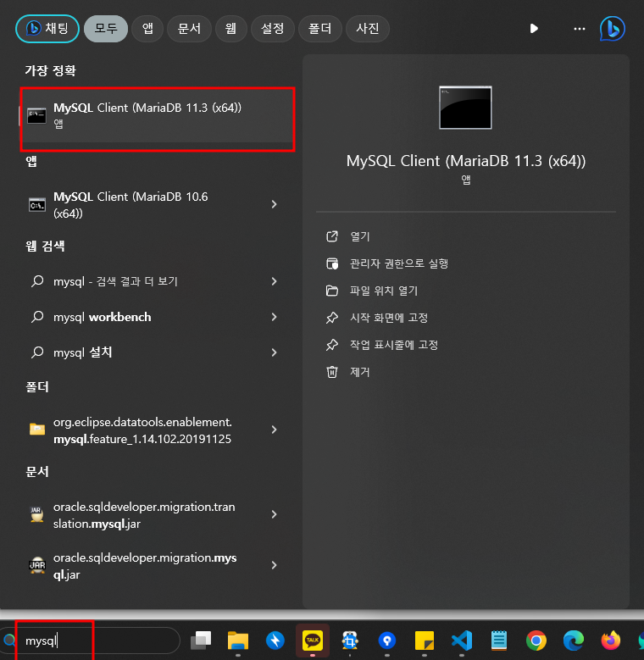Click the pin icon beside 작업 표시줄에 고정
This screenshot has width=644, height=660.
pos(332,345)
